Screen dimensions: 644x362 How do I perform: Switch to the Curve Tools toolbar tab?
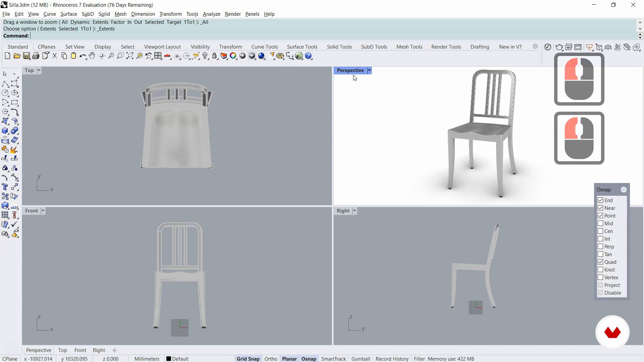tap(265, 47)
